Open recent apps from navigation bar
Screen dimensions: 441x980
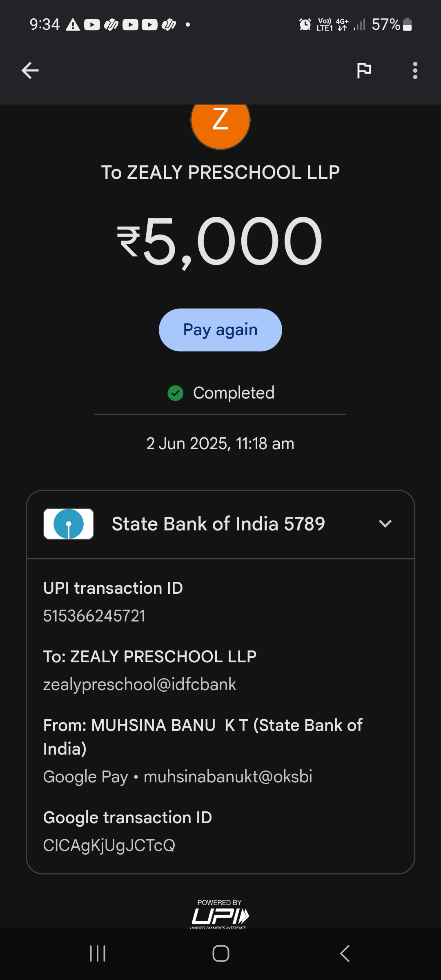98,953
